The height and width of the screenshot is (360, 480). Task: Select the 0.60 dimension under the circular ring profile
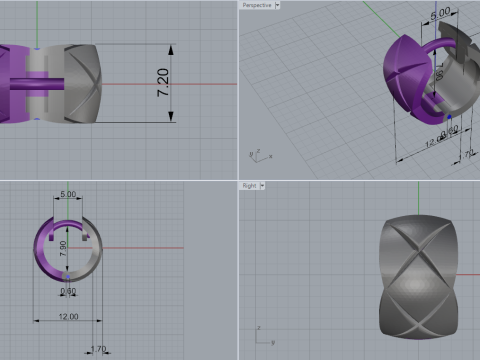68,291
